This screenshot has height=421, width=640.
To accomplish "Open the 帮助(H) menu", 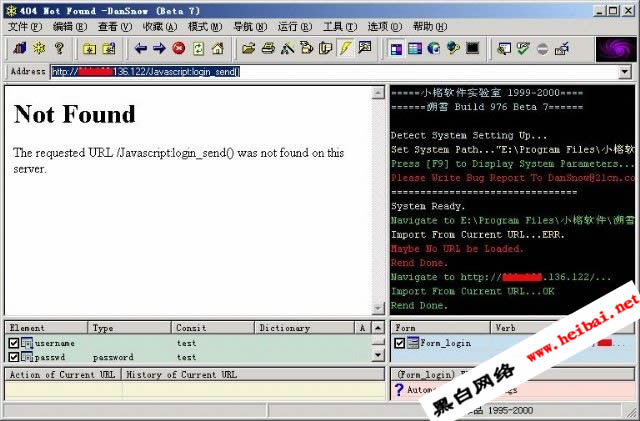I will click(x=430, y=27).
